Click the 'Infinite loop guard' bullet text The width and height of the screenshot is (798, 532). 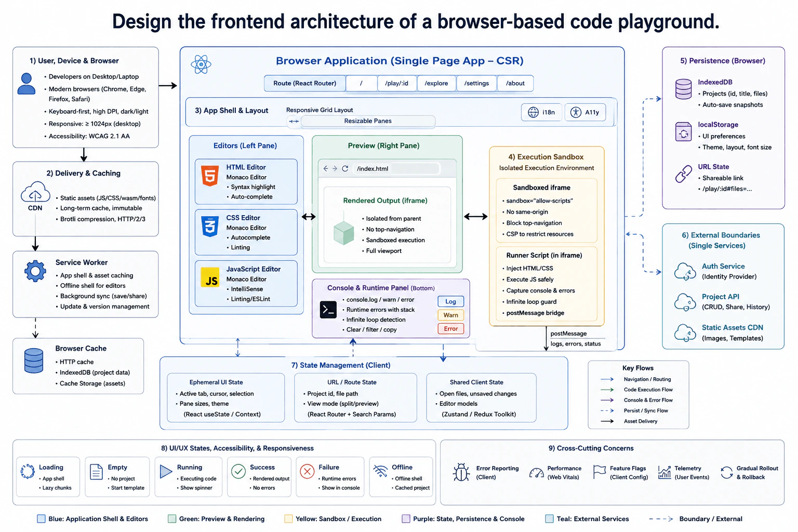(531, 301)
